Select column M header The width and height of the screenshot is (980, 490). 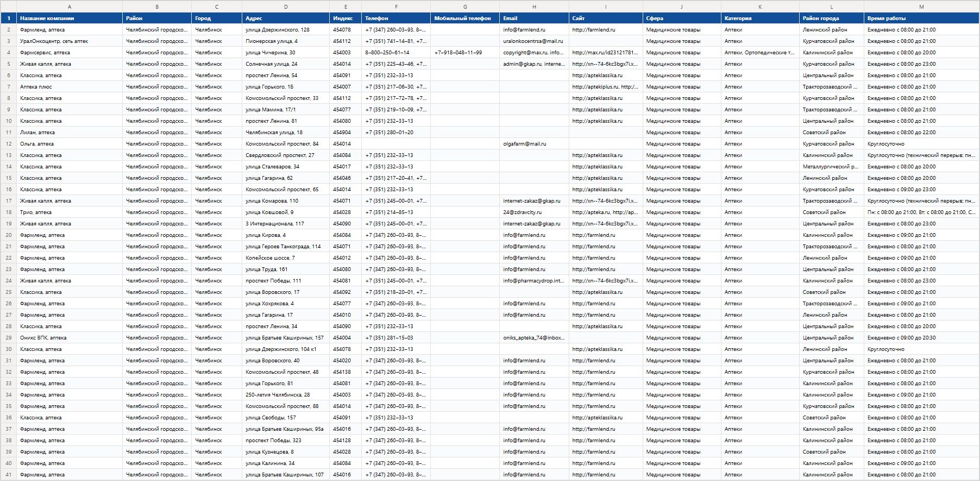tap(921, 7)
